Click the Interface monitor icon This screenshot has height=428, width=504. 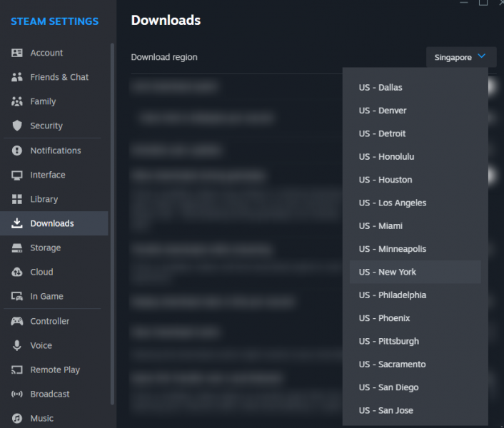point(16,175)
